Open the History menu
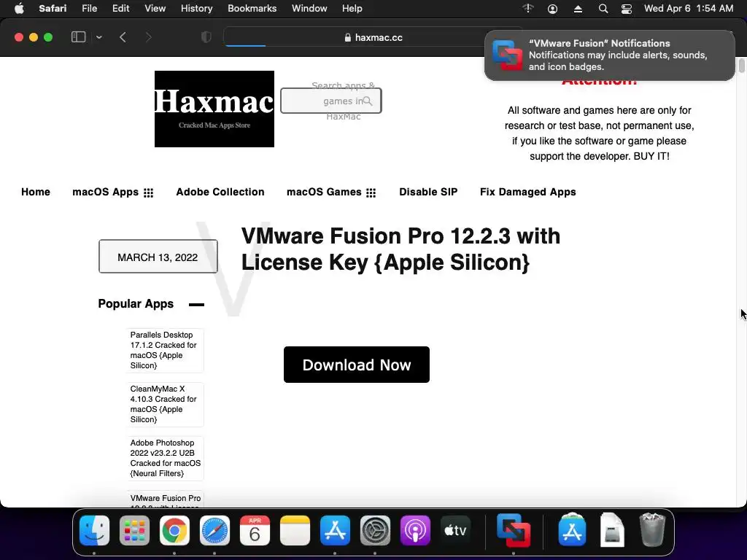Screen dimensions: 747x560 coord(196,9)
